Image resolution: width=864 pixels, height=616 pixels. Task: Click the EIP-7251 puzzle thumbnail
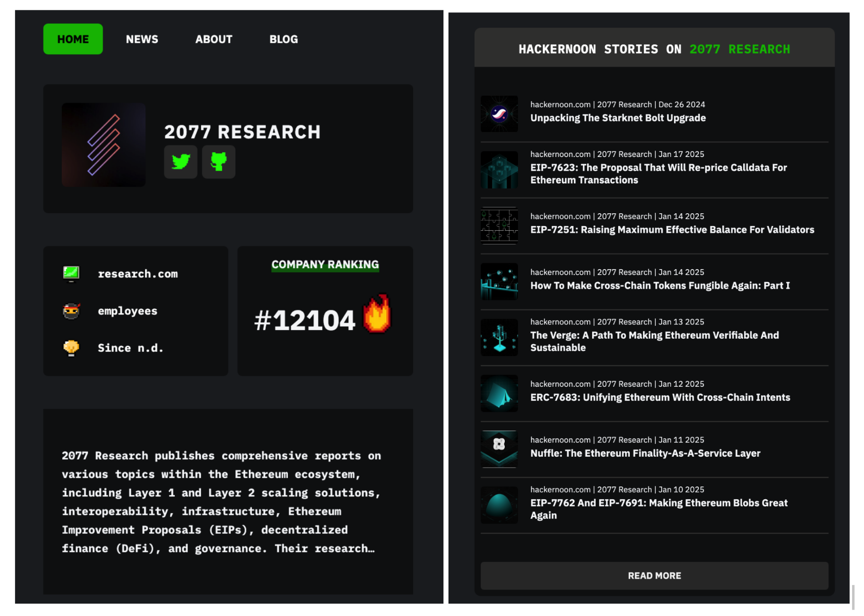499,225
